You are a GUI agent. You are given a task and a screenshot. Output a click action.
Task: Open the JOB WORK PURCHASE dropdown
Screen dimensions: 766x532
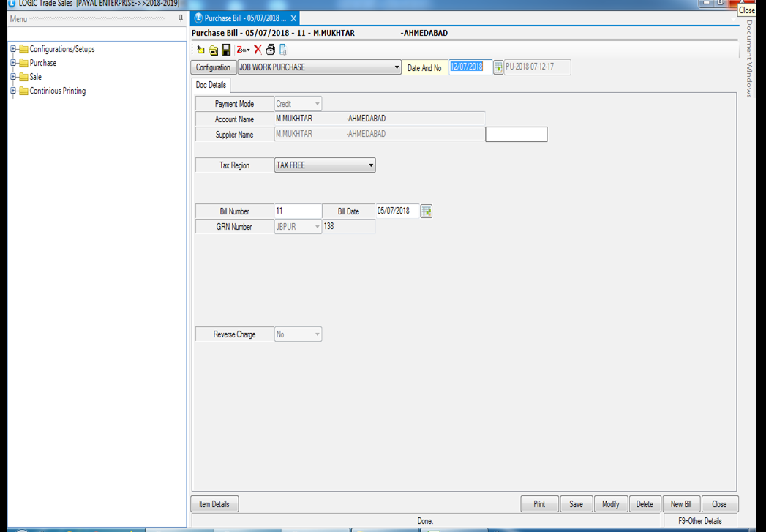(397, 67)
